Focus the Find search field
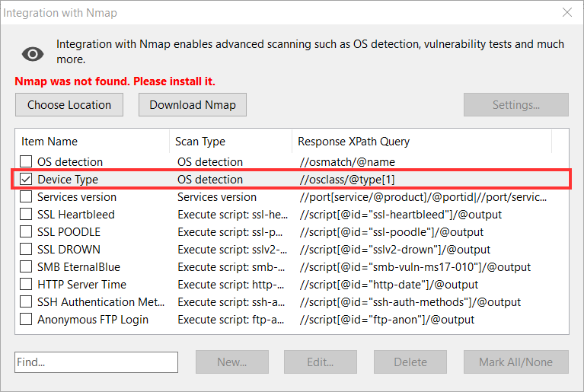The width and height of the screenshot is (584, 392). [96, 362]
